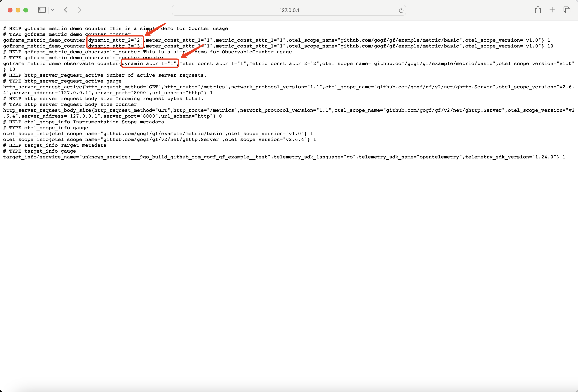Image resolution: width=578 pixels, height=392 pixels.
Task: Close the window with the red button
Action: point(10,10)
